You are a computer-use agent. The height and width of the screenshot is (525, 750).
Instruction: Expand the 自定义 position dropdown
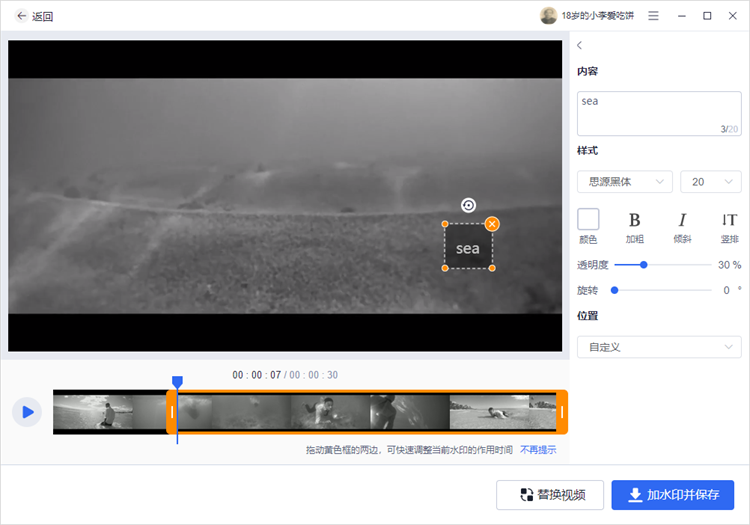pyautogui.click(x=659, y=347)
